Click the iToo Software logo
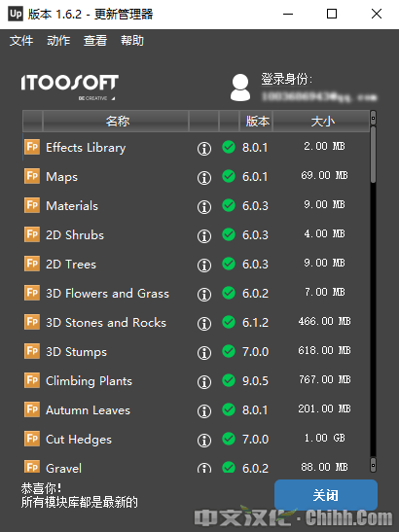The height and width of the screenshot is (532, 399). coord(70,87)
